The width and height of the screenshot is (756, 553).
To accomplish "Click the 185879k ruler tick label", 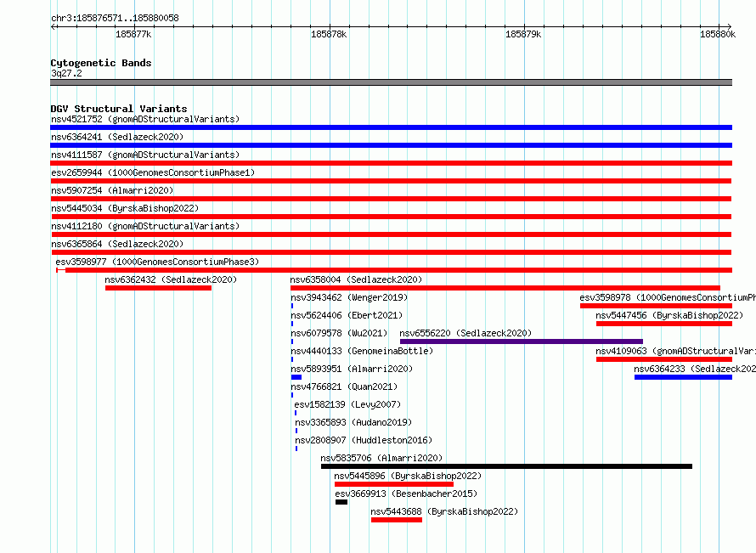I will click(x=523, y=34).
